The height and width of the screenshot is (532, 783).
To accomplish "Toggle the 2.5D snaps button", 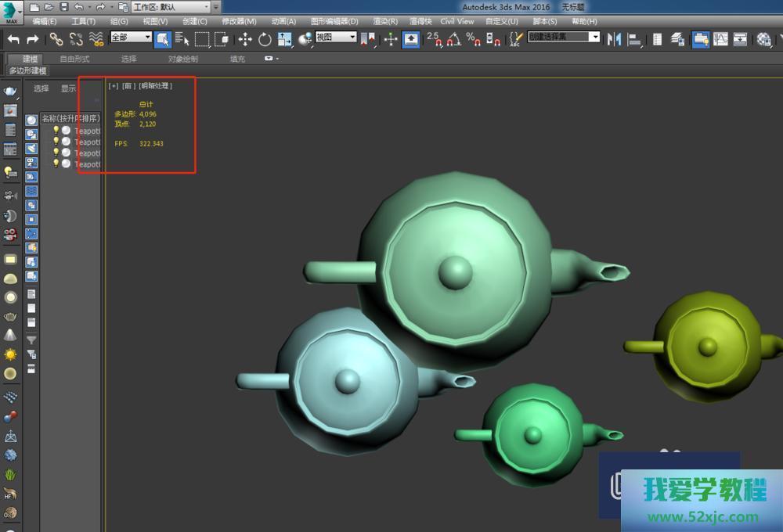I will pyautogui.click(x=434, y=39).
